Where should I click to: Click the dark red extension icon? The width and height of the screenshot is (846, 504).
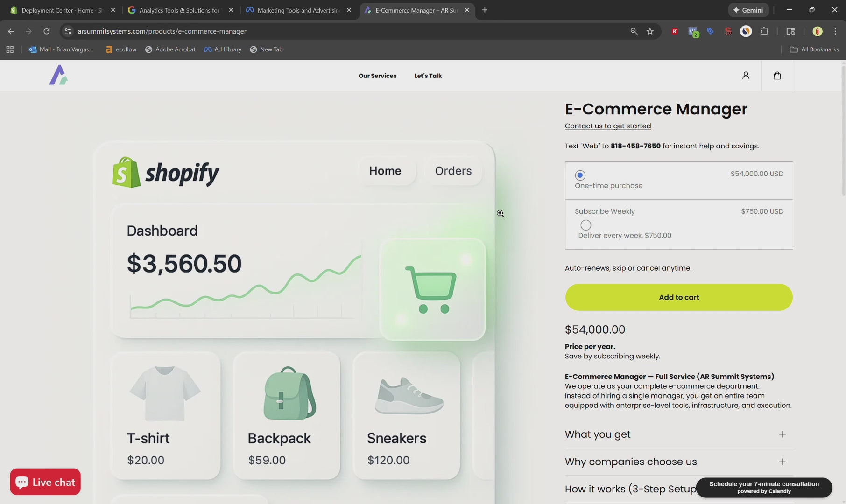[x=728, y=31]
